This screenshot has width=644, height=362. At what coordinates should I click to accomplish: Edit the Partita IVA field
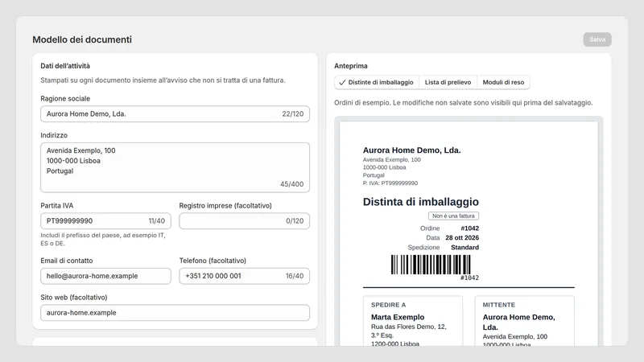coord(105,220)
